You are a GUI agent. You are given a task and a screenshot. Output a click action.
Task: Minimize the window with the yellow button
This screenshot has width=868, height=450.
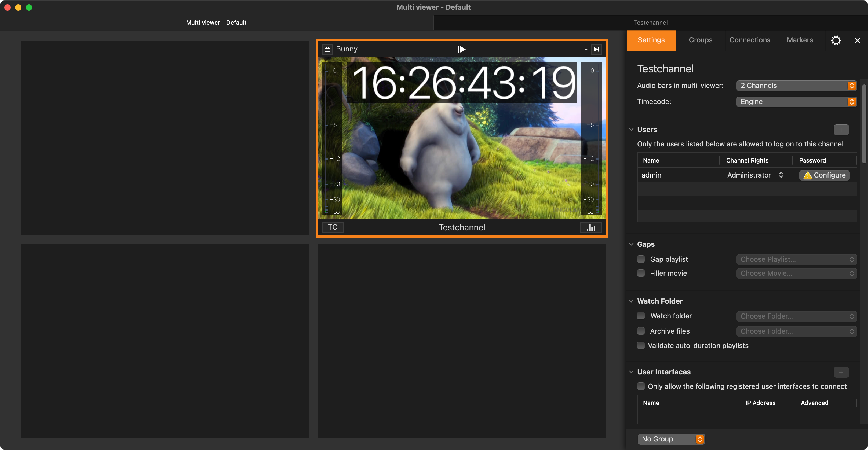point(18,8)
